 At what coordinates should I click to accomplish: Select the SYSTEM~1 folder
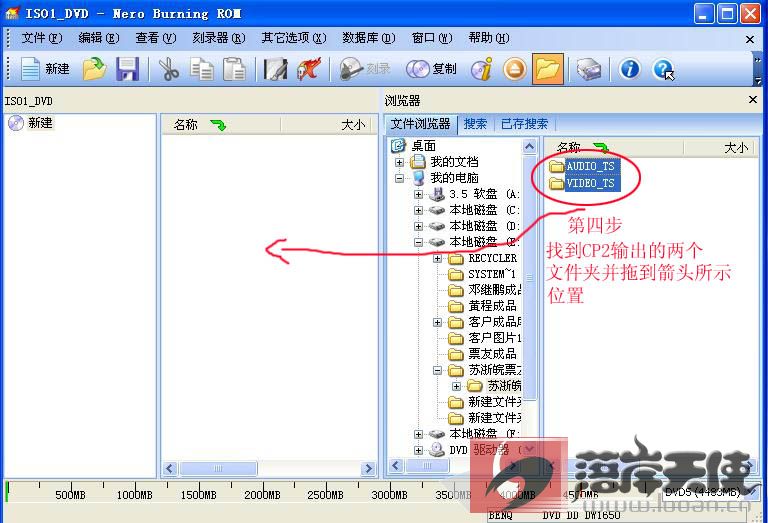[482, 274]
